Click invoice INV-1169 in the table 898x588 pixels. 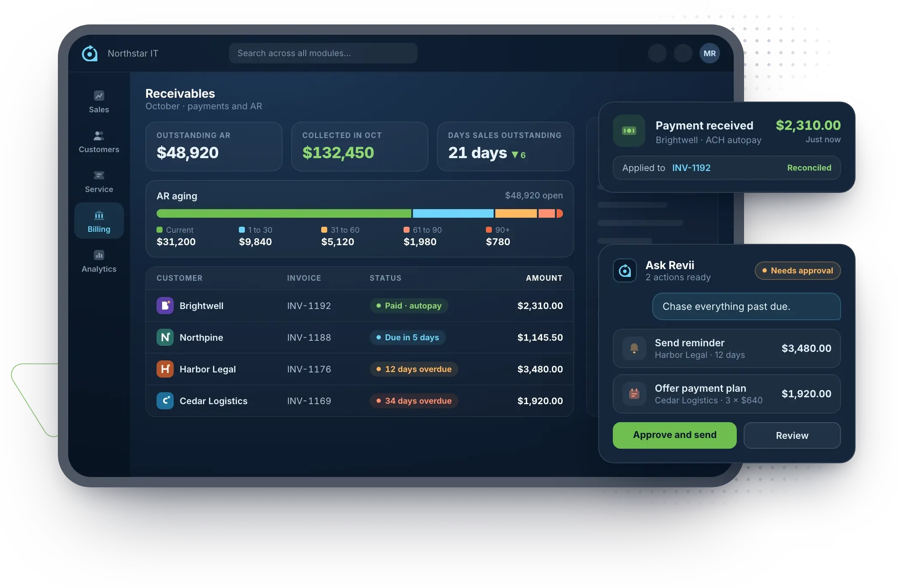point(309,401)
